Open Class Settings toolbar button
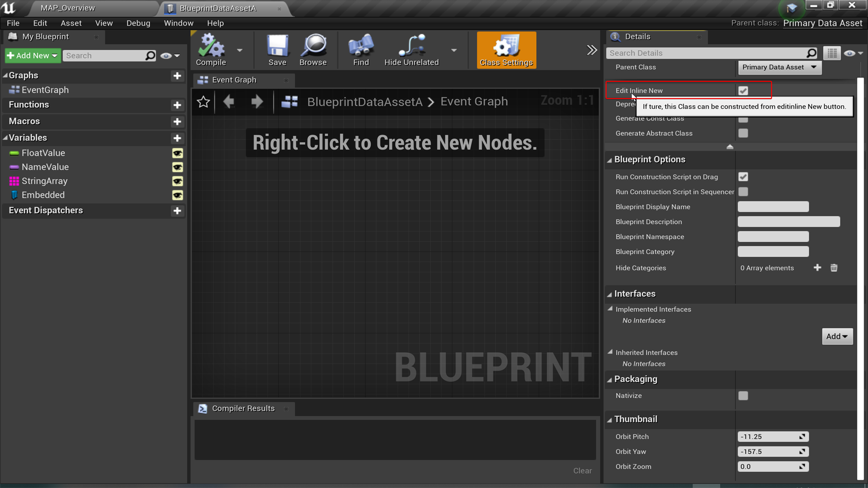The image size is (868, 488). [506, 50]
